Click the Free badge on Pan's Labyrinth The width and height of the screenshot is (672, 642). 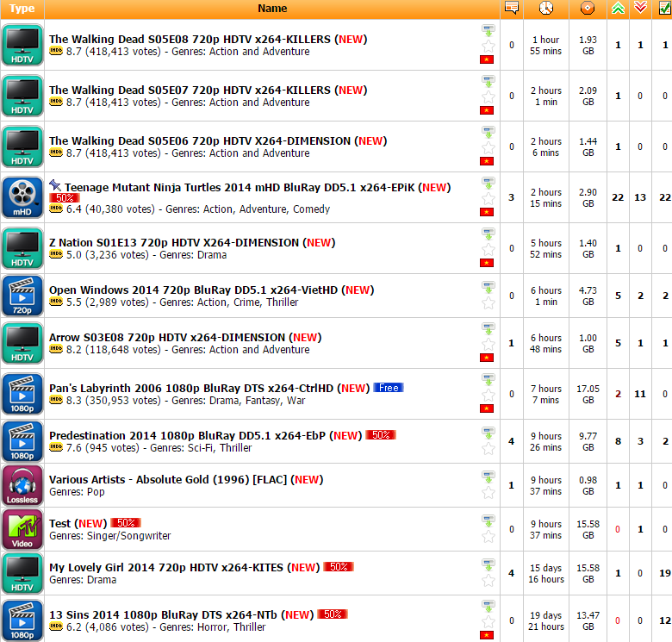[389, 388]
